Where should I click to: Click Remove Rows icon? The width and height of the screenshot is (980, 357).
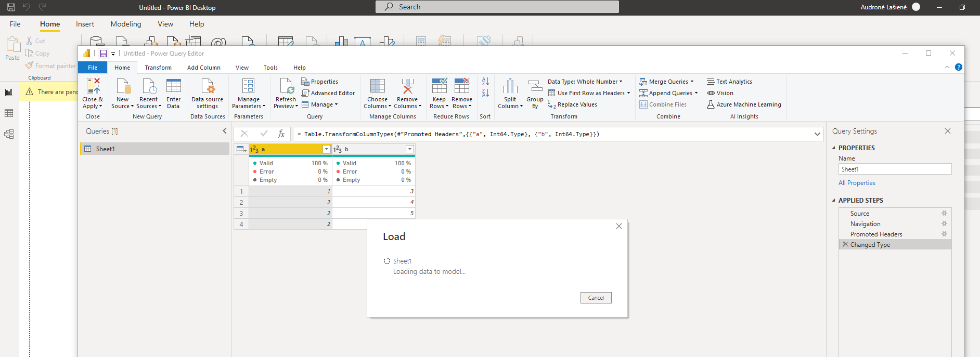pyautogui.click(x=462, y=86)
